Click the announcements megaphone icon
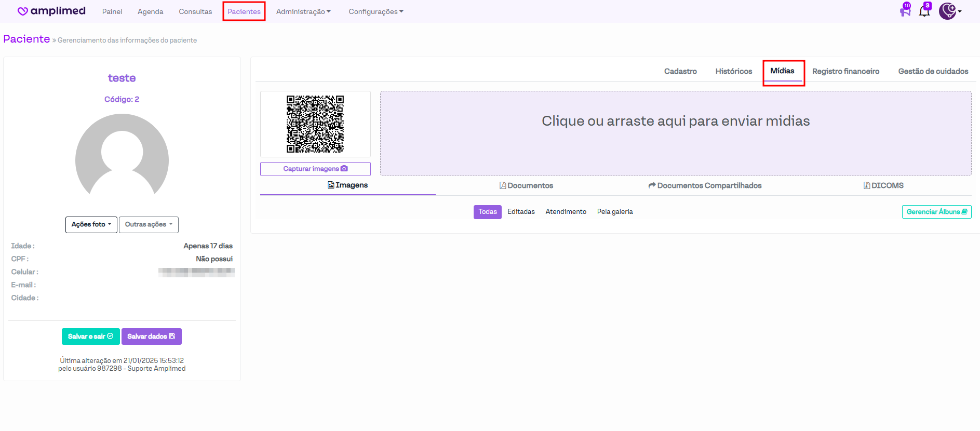 [905, 11]
